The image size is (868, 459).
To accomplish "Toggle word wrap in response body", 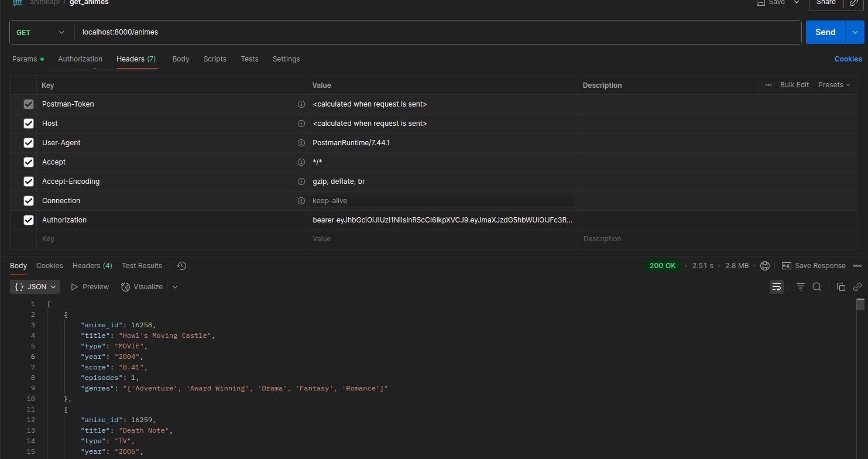I will 777,287.
